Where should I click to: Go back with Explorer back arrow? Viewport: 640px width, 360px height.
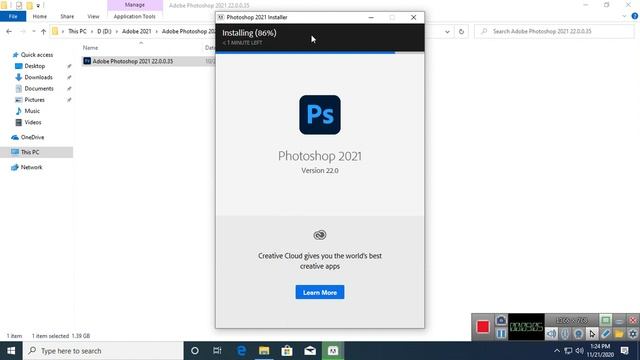coord(9,31)
